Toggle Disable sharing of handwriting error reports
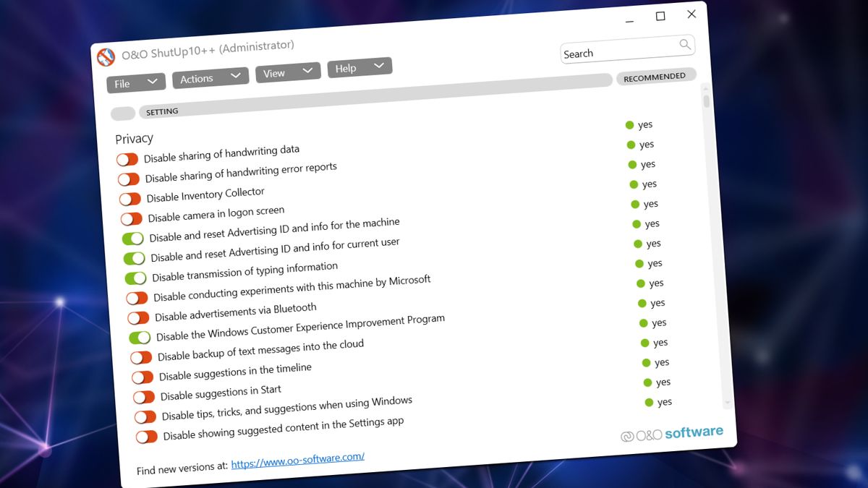This screenshot has width=868, height=488. (x=129, y=179)
